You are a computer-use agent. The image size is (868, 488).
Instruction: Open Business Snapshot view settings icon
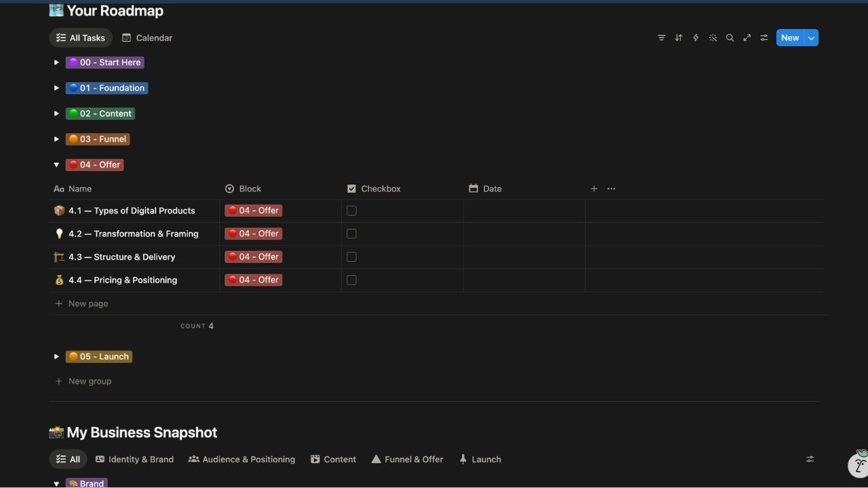pyautogui.click(x=810, y=460)
